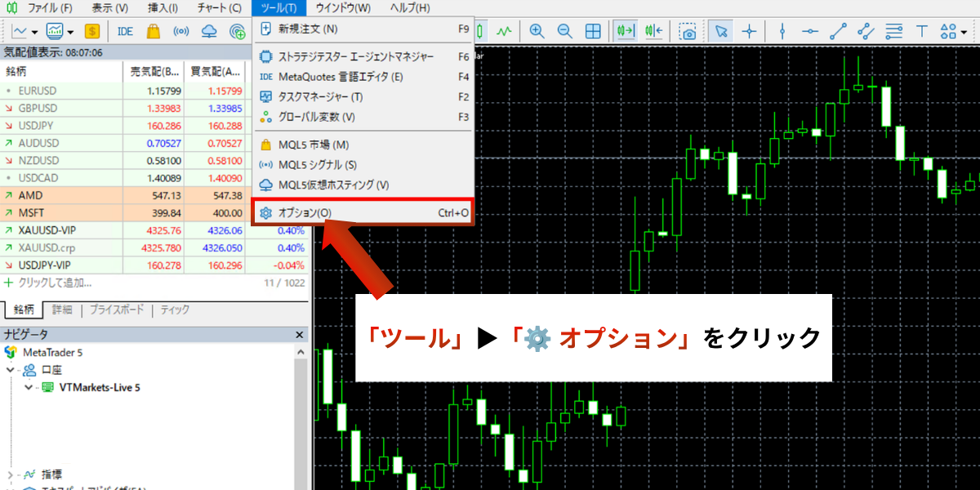The image size is (980, 490).
Task: Open the MetaQuotes IDE from toolbar
Action: 125,32
